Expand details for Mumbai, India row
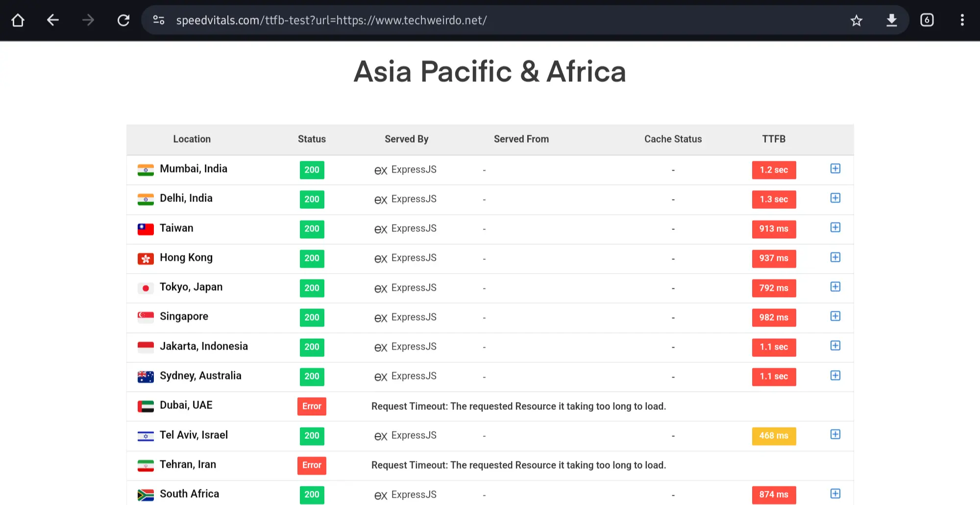Image resolution: width=980 pixels, height=505 pixels. click(835, 169)
